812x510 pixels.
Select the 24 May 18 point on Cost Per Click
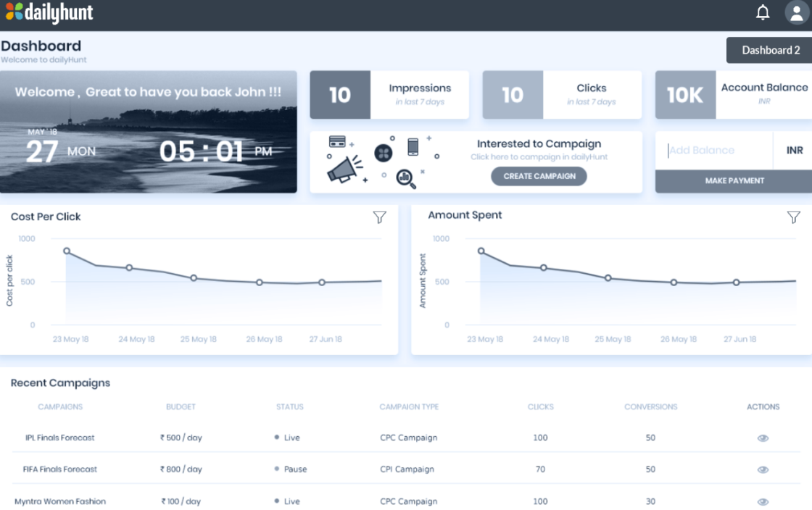tap(130, 267)
